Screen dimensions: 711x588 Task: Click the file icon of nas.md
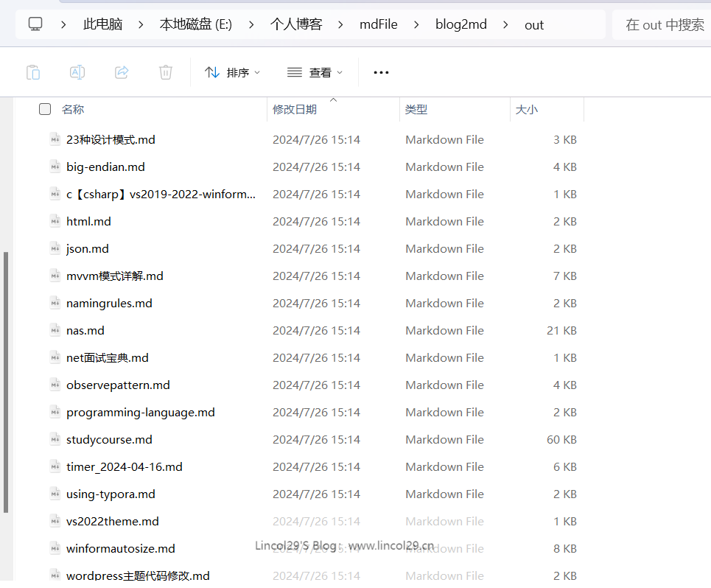55,330
